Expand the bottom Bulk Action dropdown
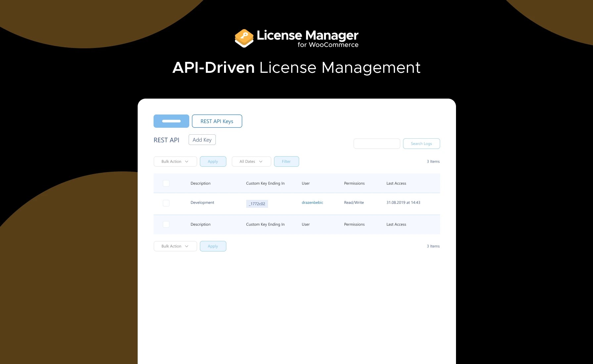This screenshot has height=364, width=593. [x=175, y=246]
